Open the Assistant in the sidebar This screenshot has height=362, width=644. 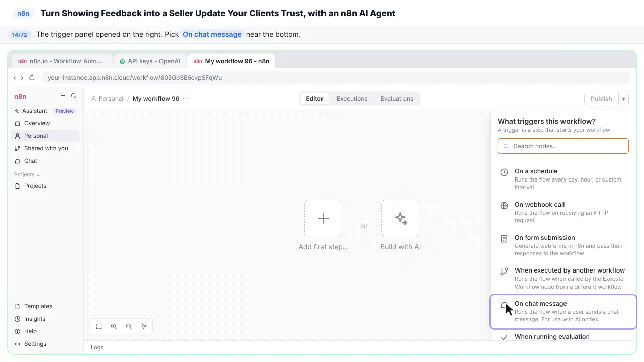pyautogui.click(x=45, y=111)
